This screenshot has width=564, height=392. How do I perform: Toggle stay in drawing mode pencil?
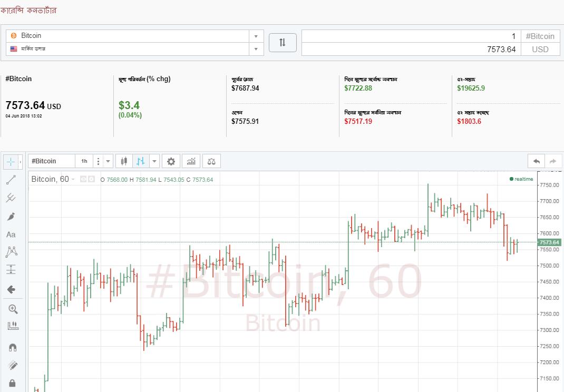pyautogui.click(x=13, y=365)
